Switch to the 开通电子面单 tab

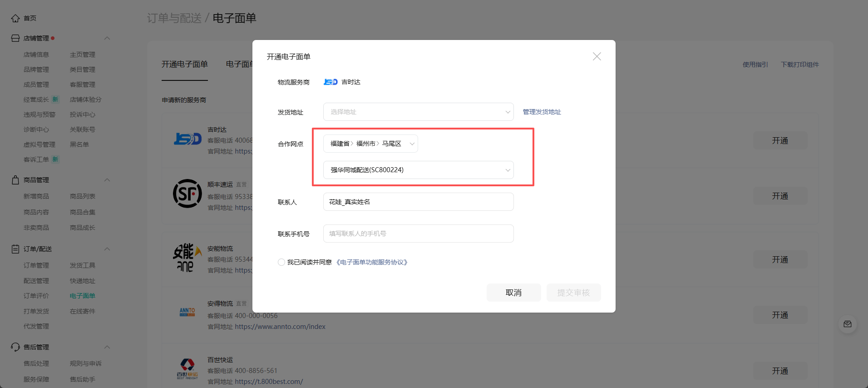184,65
